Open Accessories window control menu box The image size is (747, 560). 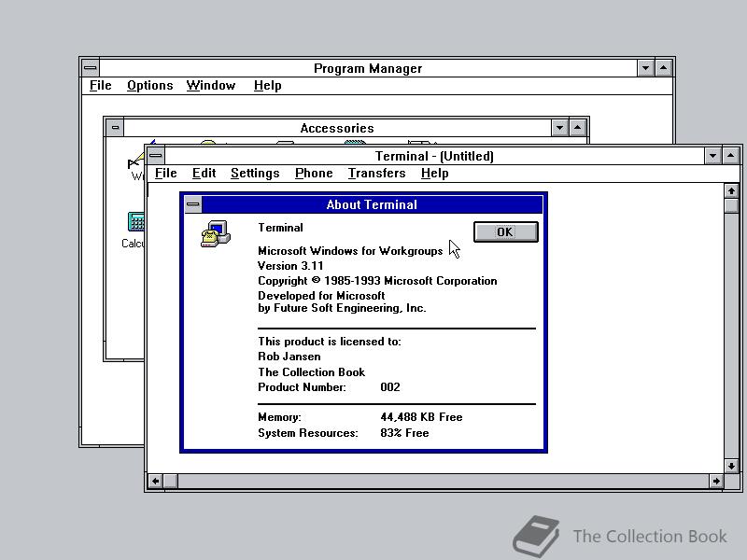pyautogui.click(x=115, y=128)
